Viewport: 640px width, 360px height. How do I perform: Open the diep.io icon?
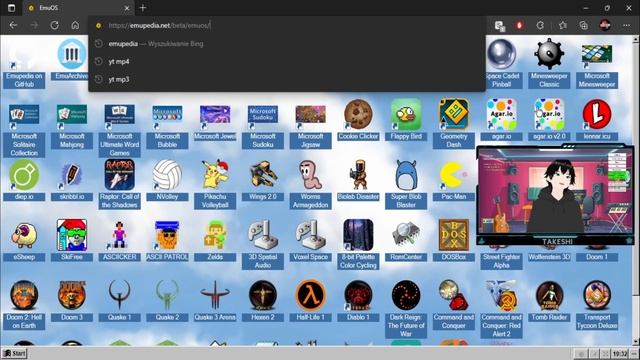point(24,180)
